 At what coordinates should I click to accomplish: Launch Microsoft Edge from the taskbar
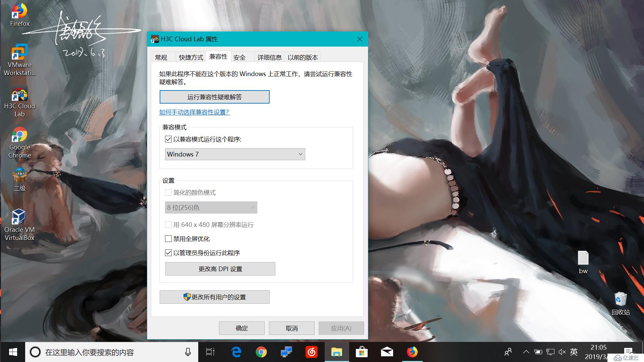click(x=236, y=352)
